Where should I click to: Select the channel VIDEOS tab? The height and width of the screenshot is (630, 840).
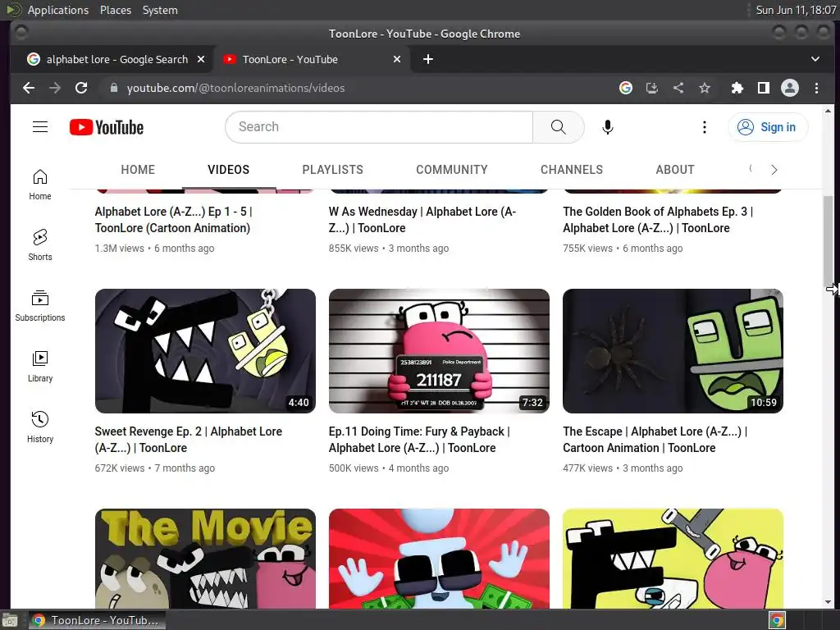229,170
